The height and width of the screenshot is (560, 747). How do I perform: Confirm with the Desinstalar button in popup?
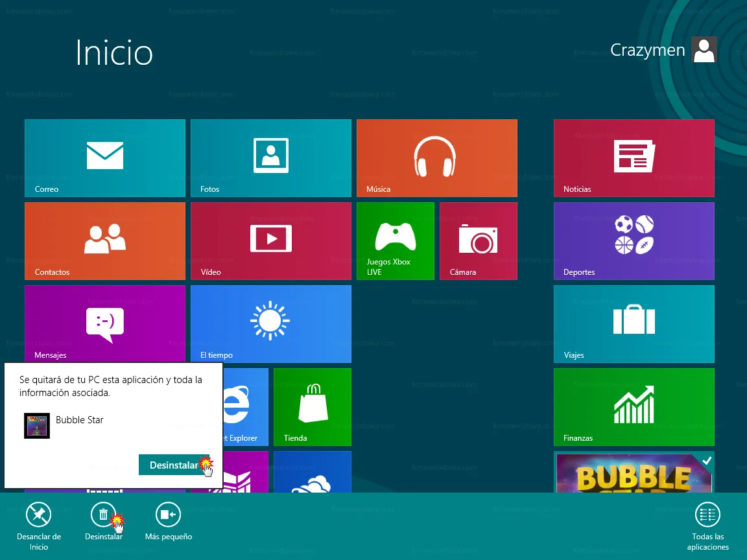174,465
